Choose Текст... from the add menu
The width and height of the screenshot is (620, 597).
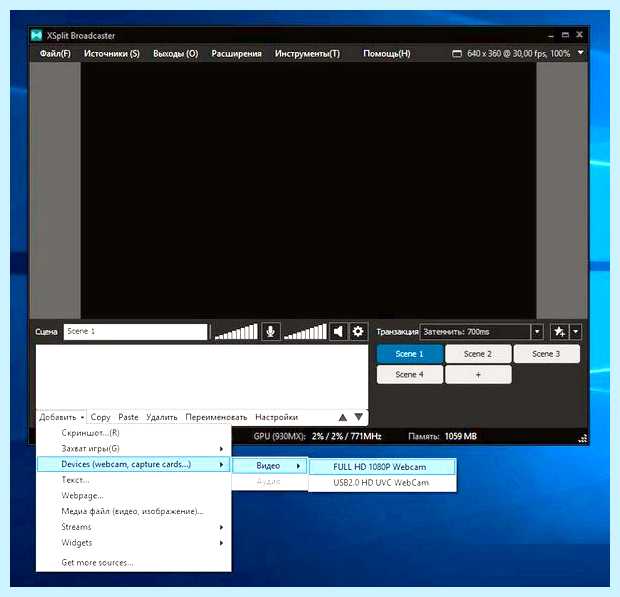click(x=134, y=480)
